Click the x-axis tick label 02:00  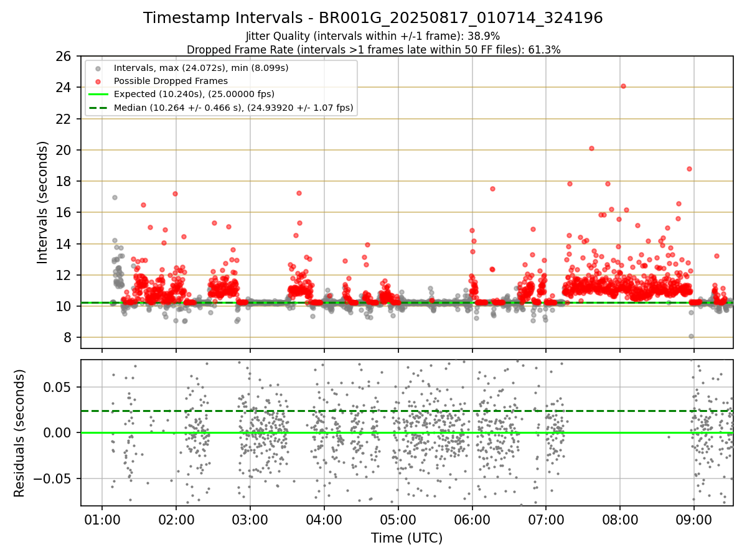coord(176,520)
